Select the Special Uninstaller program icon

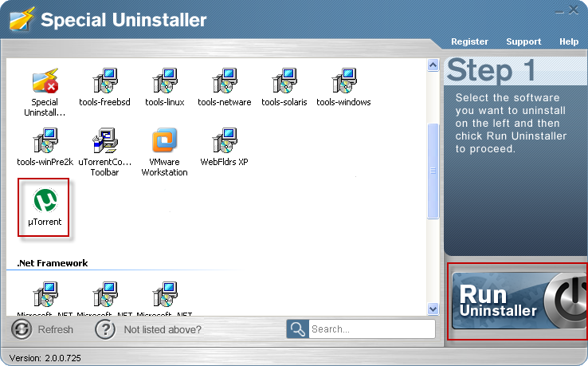point(45,81)
